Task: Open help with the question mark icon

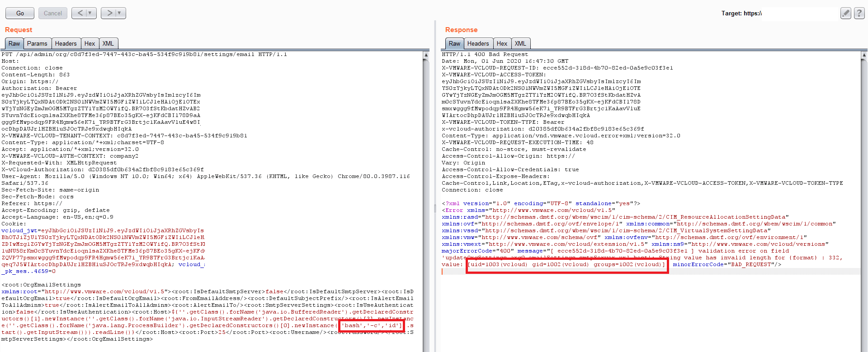Action: [x=859, y=13]
